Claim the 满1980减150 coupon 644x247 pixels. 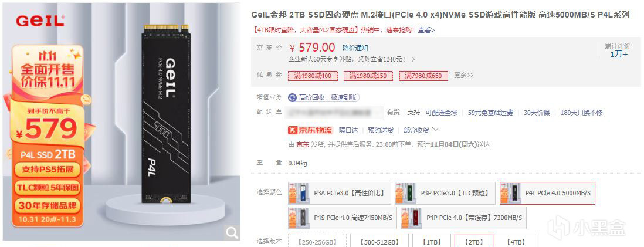pos(368,76)
